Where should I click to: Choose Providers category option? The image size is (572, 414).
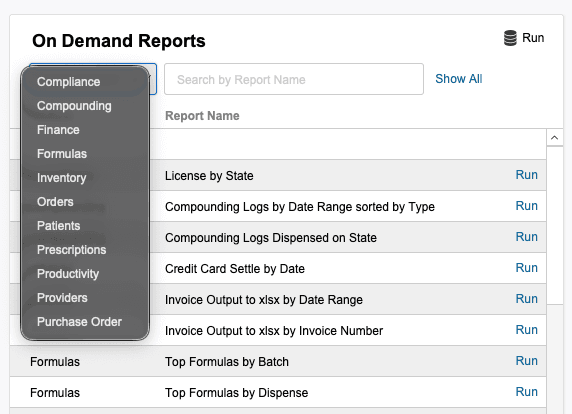click(62, 298)
